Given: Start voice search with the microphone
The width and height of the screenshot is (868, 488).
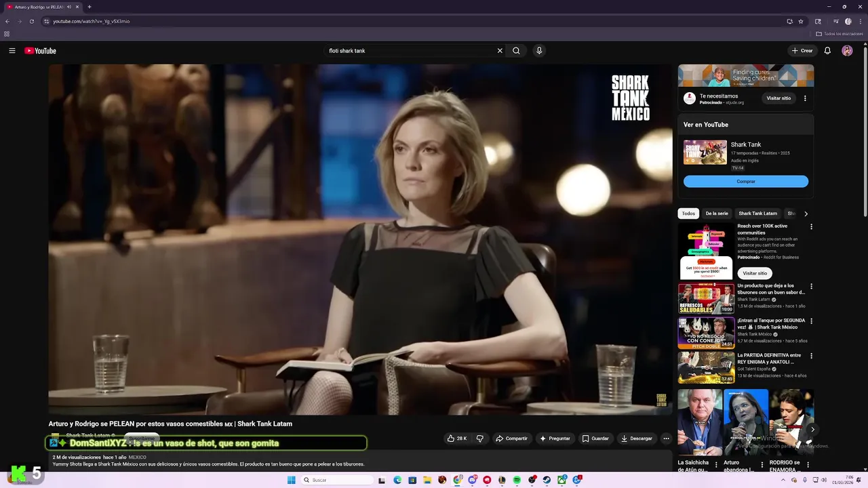Looking at the screenshot, I should click(539, 51).
